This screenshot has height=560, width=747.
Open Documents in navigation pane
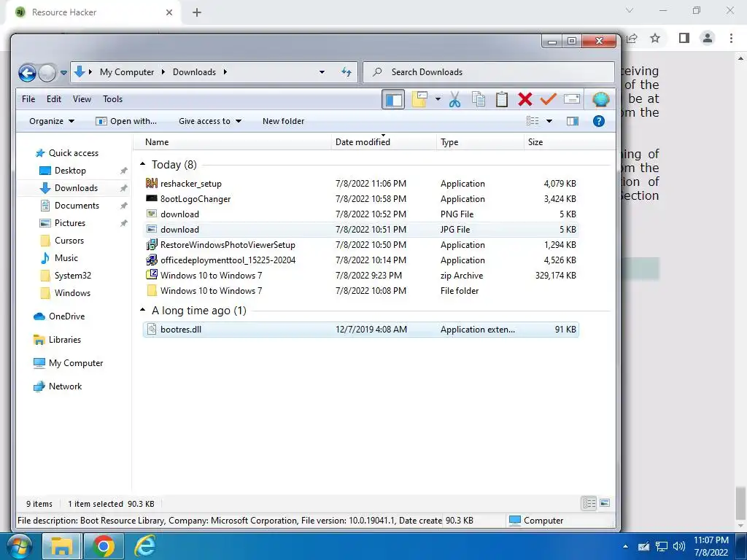[69, 205]
